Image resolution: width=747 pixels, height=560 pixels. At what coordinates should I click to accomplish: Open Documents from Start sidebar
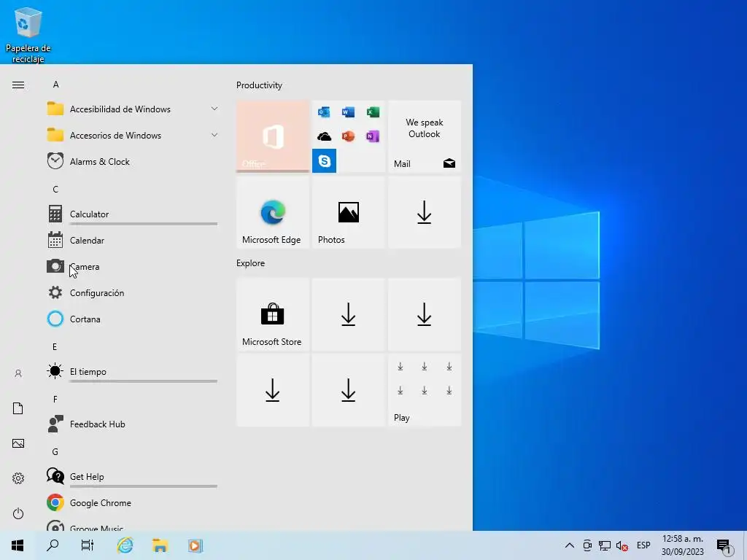coord(18,408)
